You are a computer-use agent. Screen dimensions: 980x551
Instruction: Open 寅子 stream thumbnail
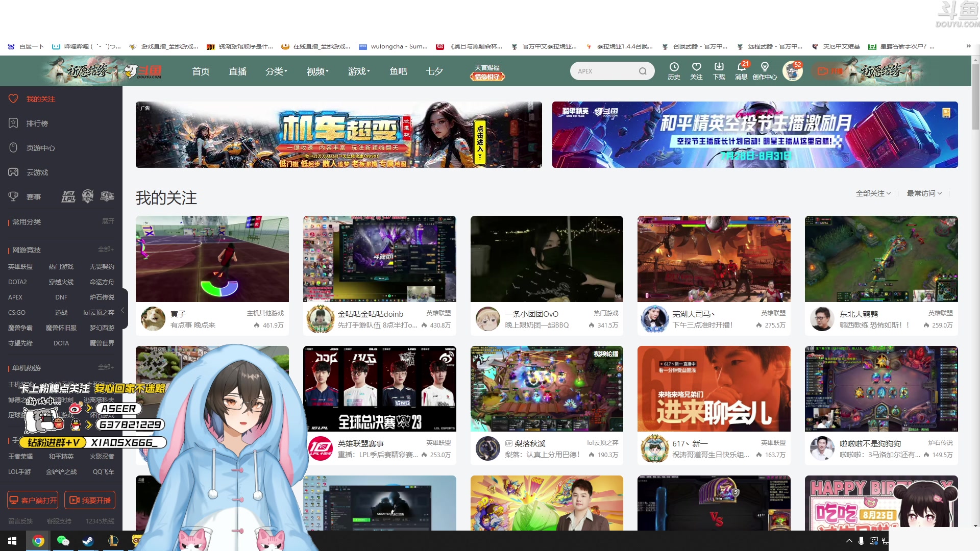[212, 259]
